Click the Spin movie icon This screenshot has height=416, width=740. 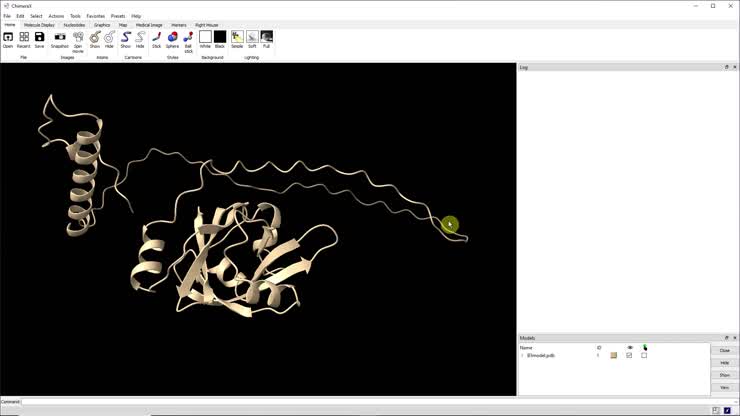pyautogui.click(x=78, y=38)
